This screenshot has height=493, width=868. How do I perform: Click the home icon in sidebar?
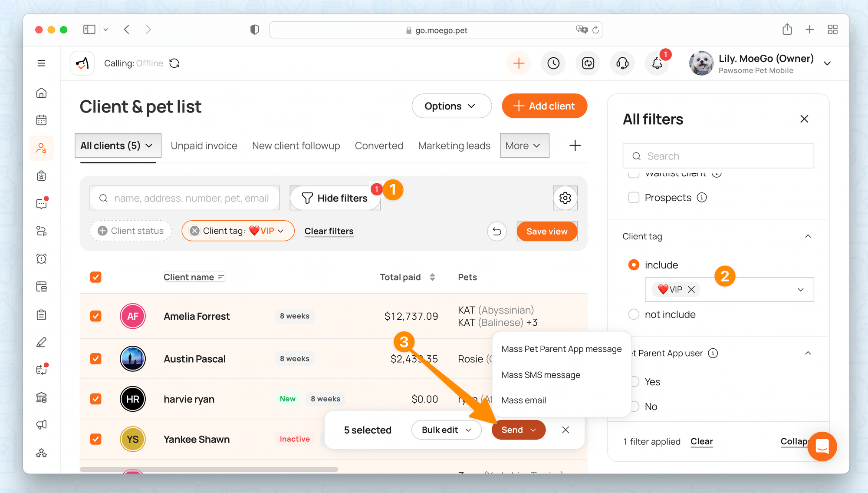tap(41, 93)
